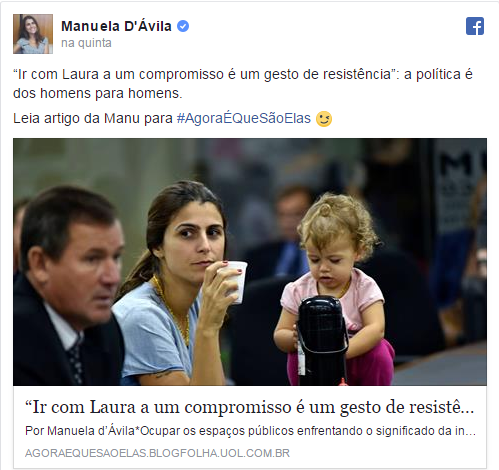Click 'dos homens para homens' text line
The width and height of the screenshot is (499, 470).
tap(98, 93)
